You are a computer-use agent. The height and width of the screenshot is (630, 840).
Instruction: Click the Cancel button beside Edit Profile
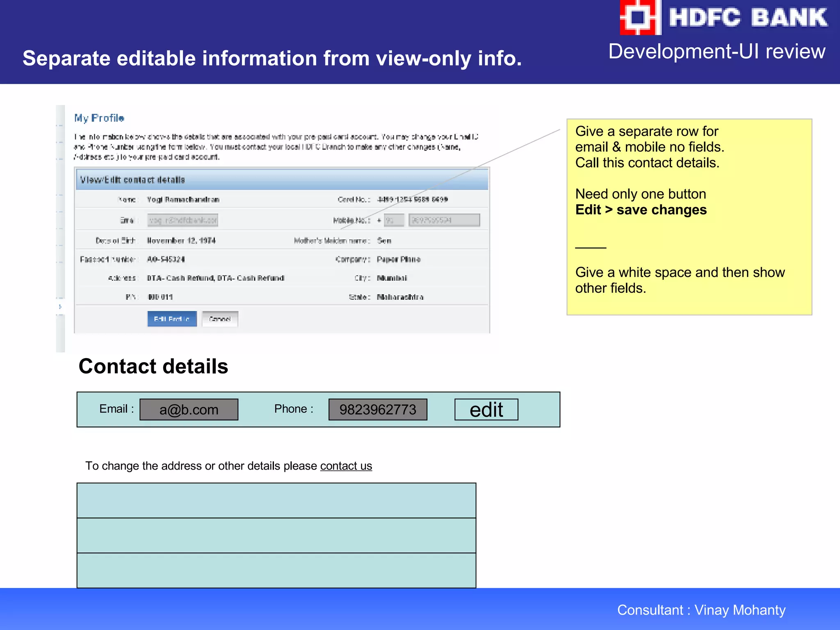point(220,319)
